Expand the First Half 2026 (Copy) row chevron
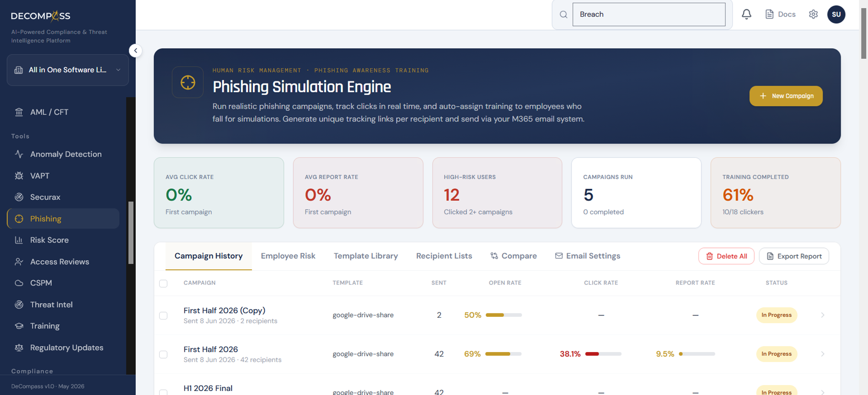The width and height of the screenshot is (868, 395). click(x=822, y=315)
